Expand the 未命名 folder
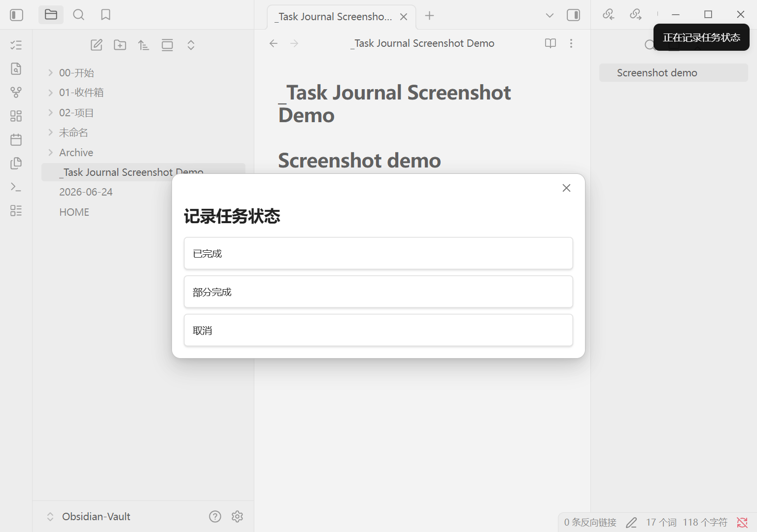 [50, 133]
